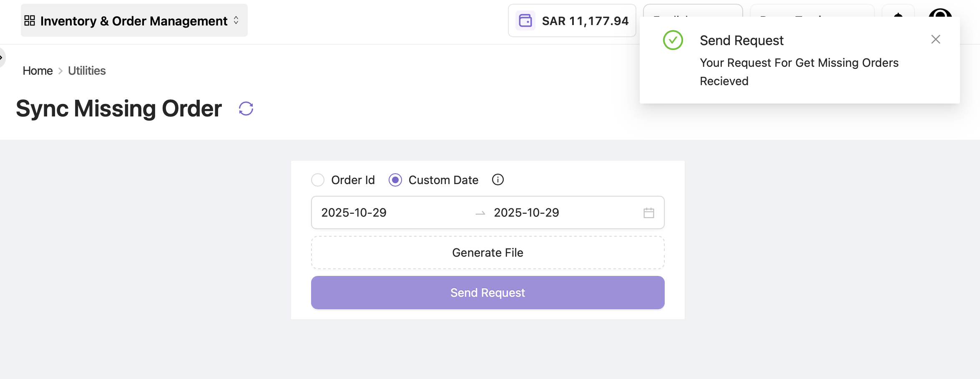Open the Utilities breadcrumb link
This screenshot has height=379, width=980.
tap(86, 71)
